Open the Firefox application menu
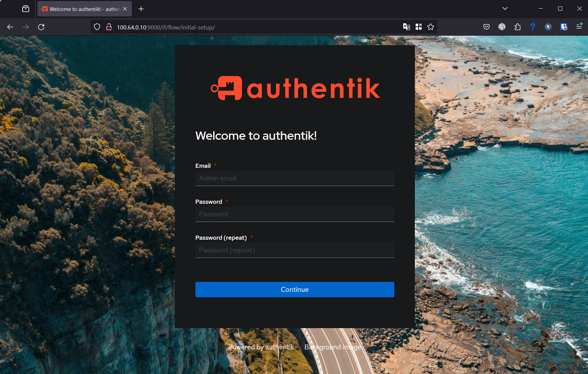The image size is (588, 374). pos(579,27)
